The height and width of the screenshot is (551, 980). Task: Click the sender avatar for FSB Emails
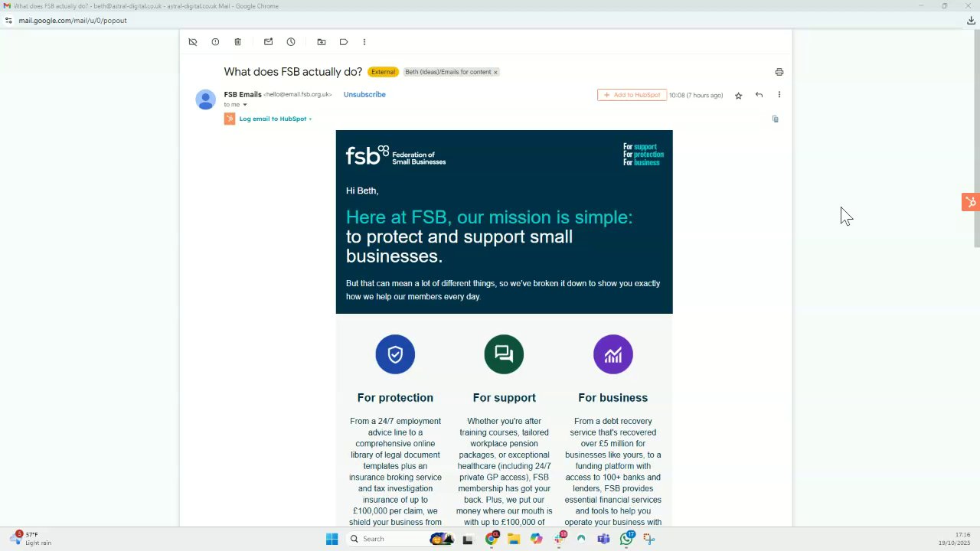pos(205,99)
